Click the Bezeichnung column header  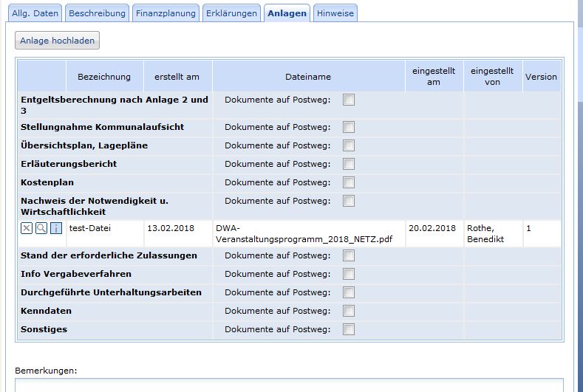(x=104, y=77)
